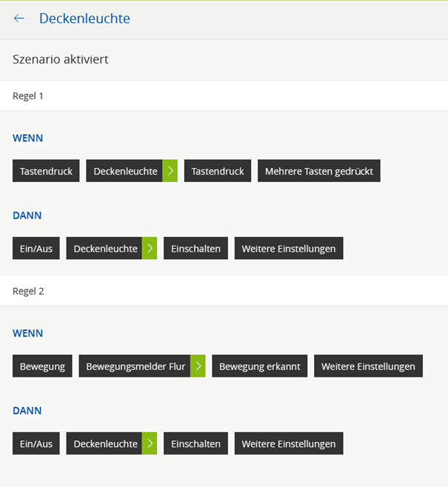Open Weitere Einstellungen in Regel 2 DANN

(x=289, y=444)
